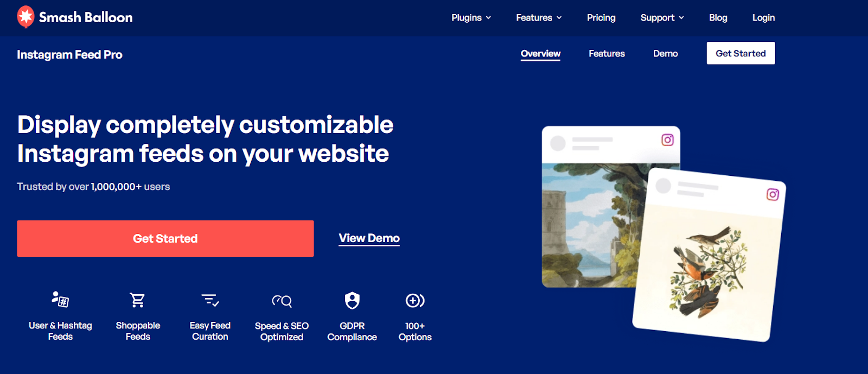Click the bird illustration feed card
868x374 pixels.
[x=709, y=255]
